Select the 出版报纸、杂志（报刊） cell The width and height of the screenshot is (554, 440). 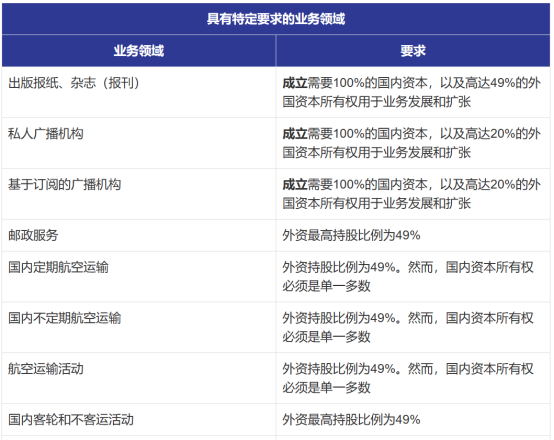pyautogui.click(x=138, y=92)
